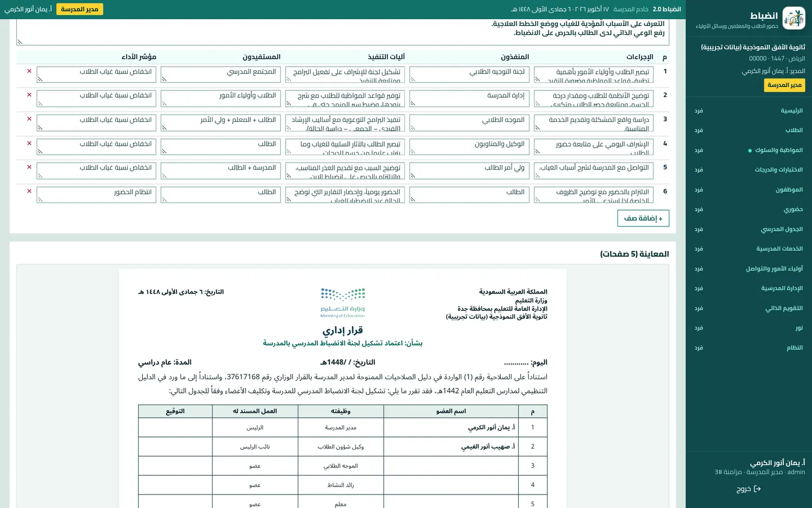
Task: Click user name أ. يمان أنور الكرمي top bar
Action: [28, 9]
